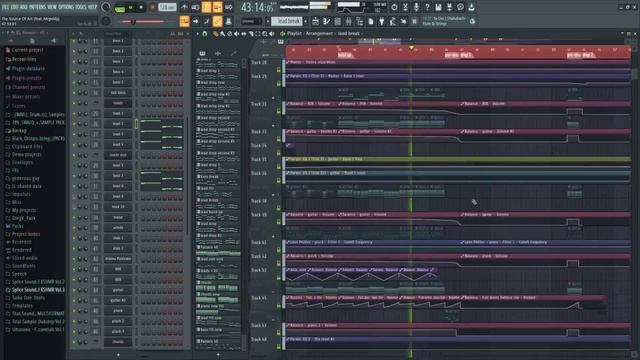The height and width of the screenshot is (360, 640).
Task: Select the 'sub bass' channel button
Action: click(x=118, y=93)
